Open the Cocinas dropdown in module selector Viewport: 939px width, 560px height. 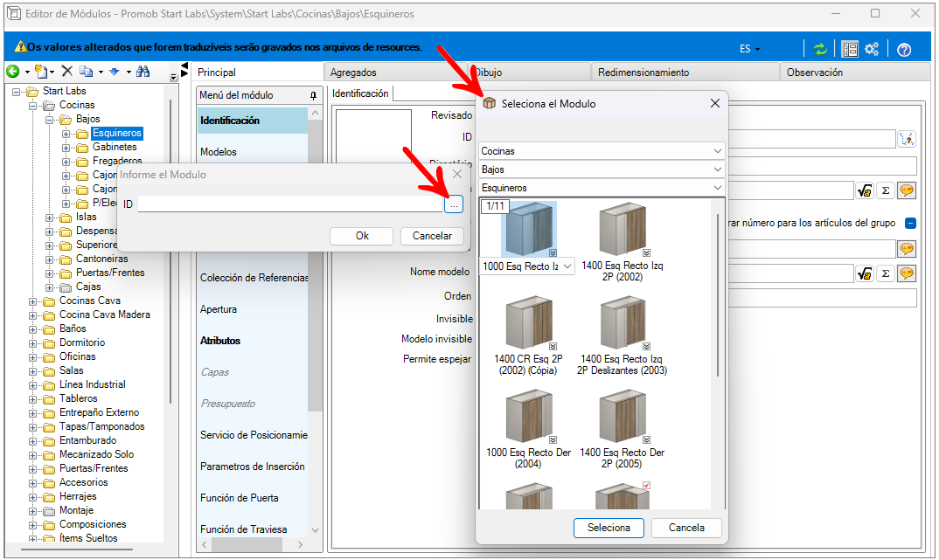(602, 151)
